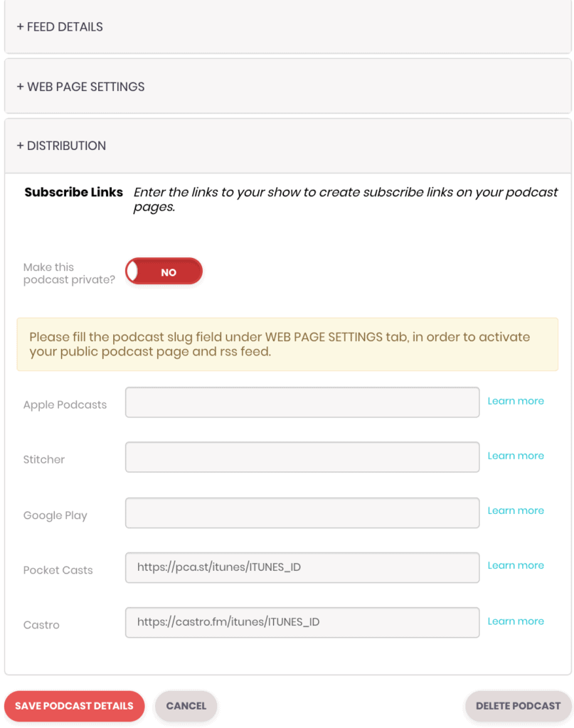Image resolution: width=574 pixels, height=728 pixels.
Task: Cancel the podcast edits
Action: [x=186, y=706]
